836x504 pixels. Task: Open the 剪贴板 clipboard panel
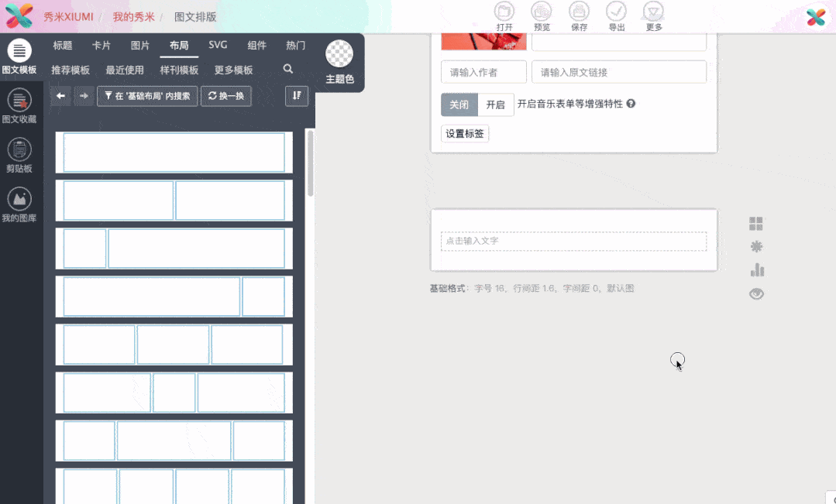coord(19,154)
